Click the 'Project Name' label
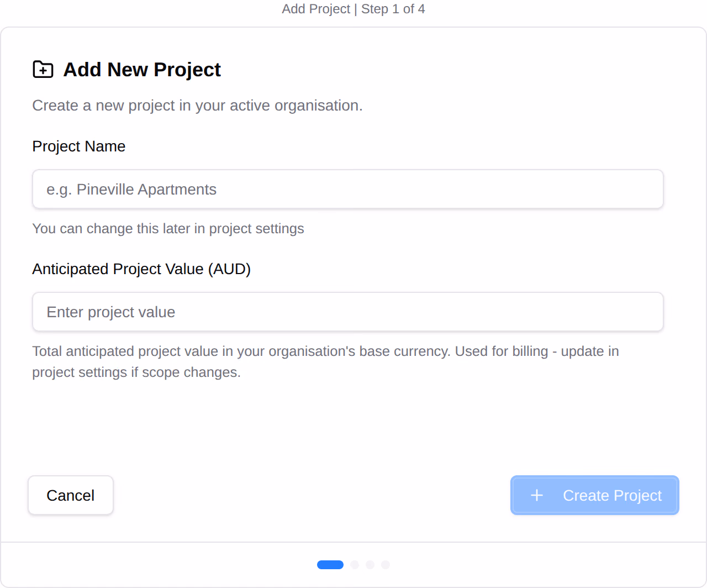This screenshot has width=707, height=588. tap(79, 146)
